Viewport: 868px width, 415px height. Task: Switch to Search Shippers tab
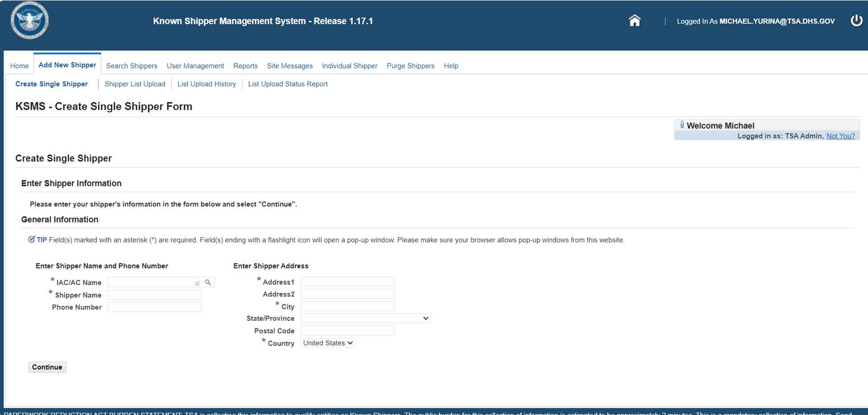132,66
